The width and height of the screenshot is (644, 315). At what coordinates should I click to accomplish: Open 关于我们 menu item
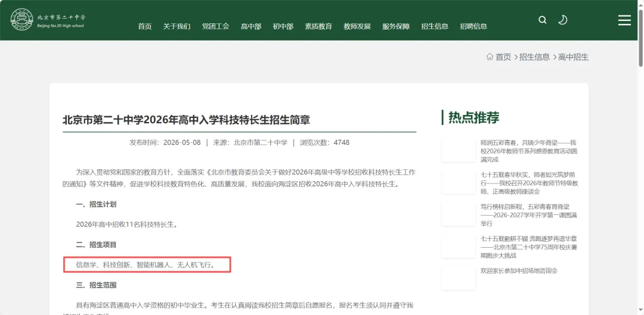click(177, 26)
